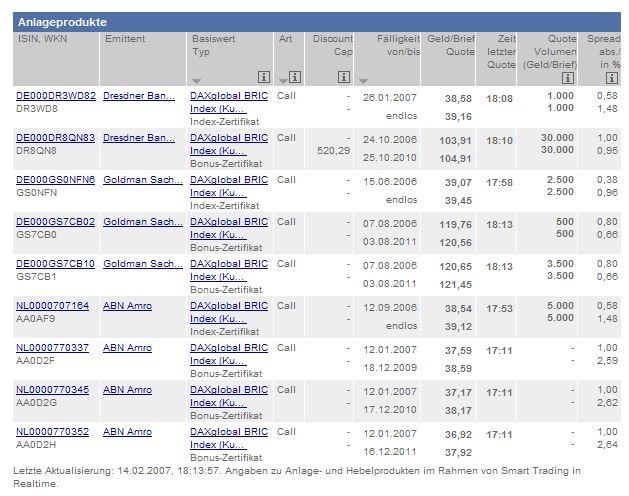This screenshot has width=629, height=496.
Task: Select last quote time 17:58
Action: pyautogui.click(x=499, y=183)
